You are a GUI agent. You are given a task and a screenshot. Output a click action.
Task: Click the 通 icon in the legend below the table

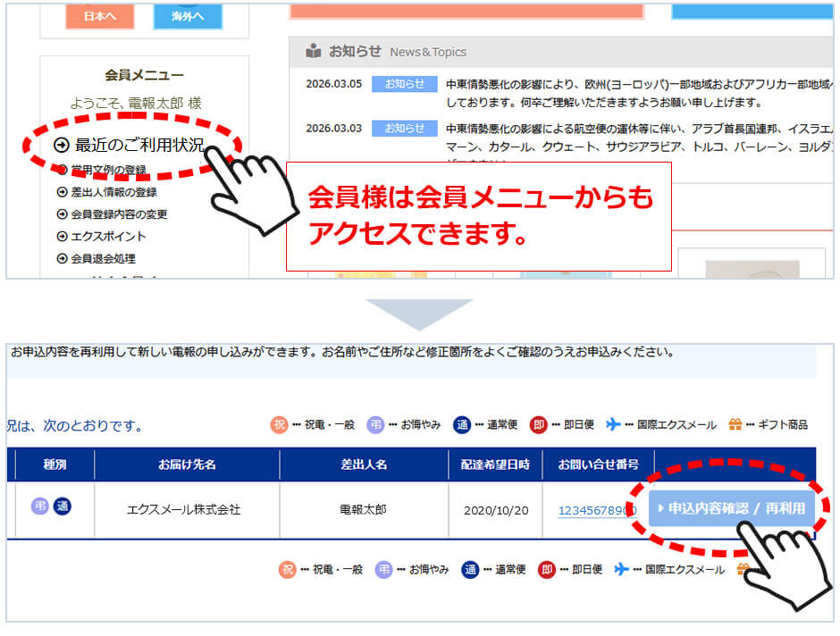471,569
